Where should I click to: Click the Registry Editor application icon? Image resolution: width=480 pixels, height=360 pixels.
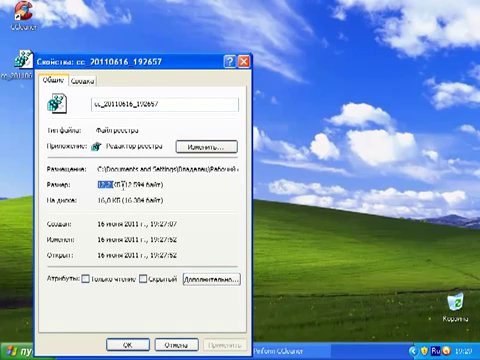96,146
